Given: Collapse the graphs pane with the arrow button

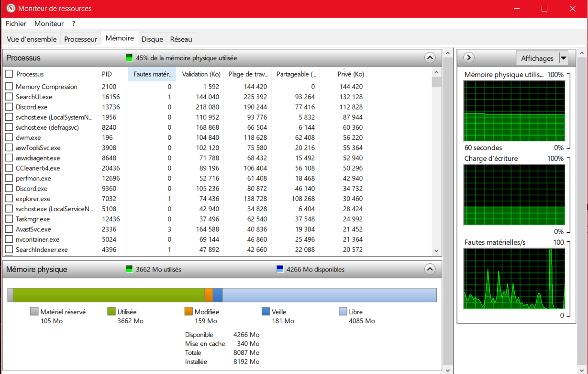Looking at the screenshot, I should coord(469,58).
